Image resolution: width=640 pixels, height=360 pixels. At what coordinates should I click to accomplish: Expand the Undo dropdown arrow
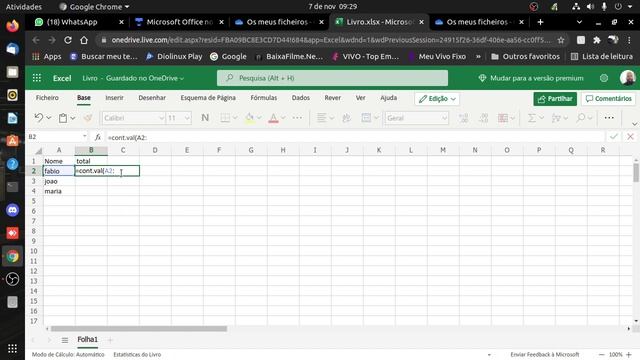(49, 118)
